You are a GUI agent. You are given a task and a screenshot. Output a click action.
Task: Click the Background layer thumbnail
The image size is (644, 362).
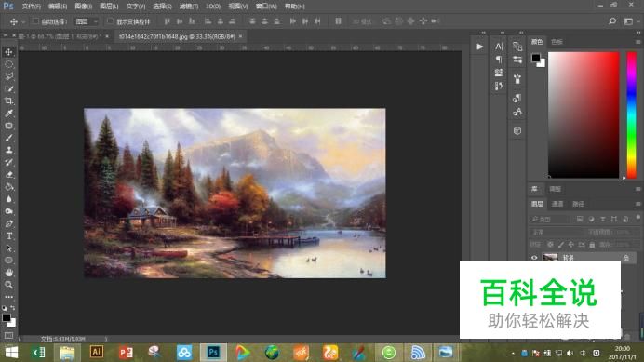[550, 258]
